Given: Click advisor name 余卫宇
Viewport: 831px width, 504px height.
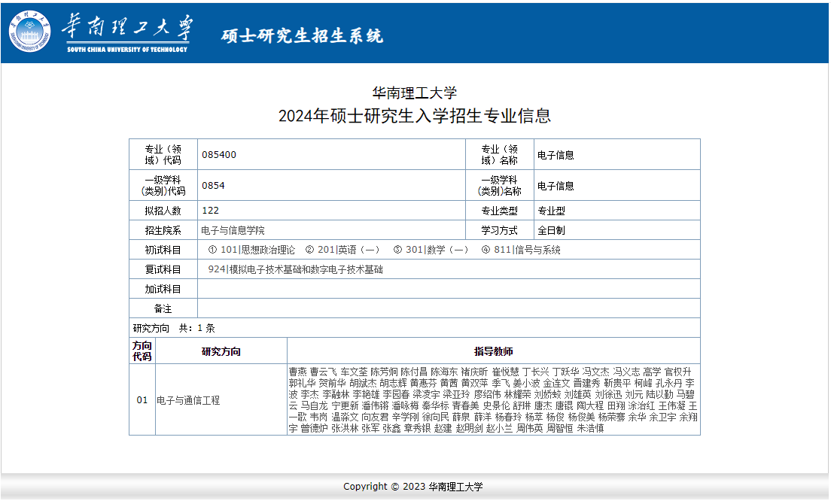Looking at the screenshot, I should [662, 417].
